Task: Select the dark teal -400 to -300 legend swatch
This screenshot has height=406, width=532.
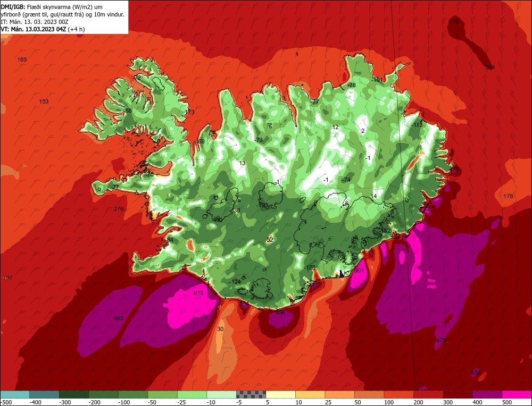Action: 45,394
